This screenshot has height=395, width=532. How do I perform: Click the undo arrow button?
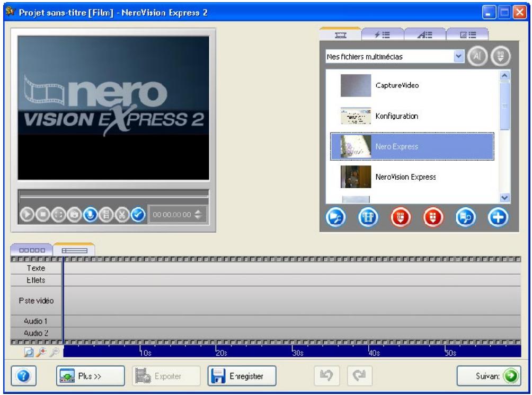coord(326,376)
